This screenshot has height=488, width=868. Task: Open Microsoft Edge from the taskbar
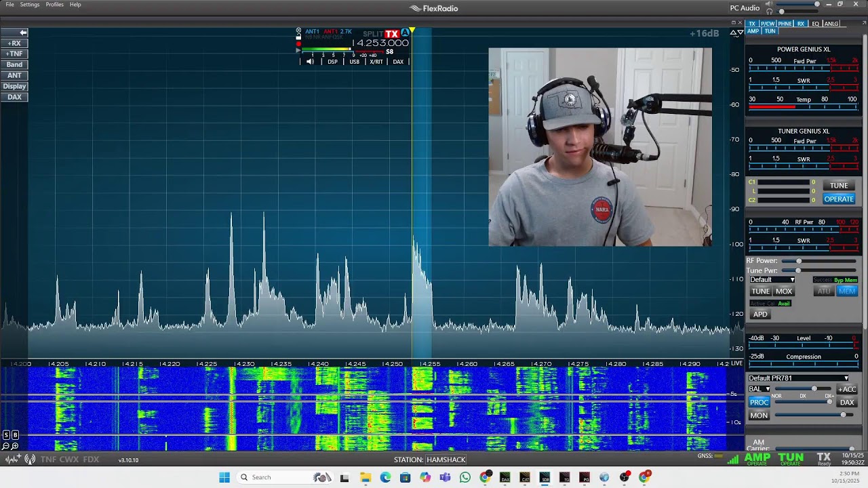coord(385,478)
